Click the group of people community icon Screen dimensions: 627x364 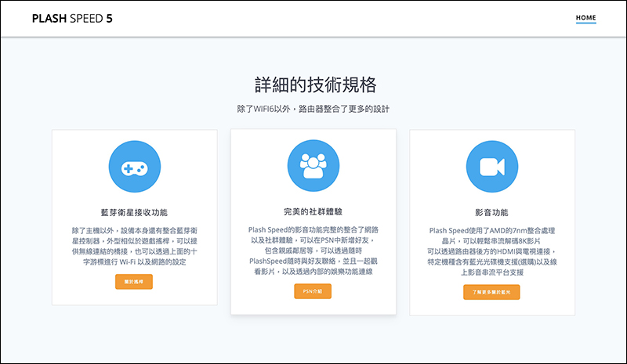click(x=313, y=166)
